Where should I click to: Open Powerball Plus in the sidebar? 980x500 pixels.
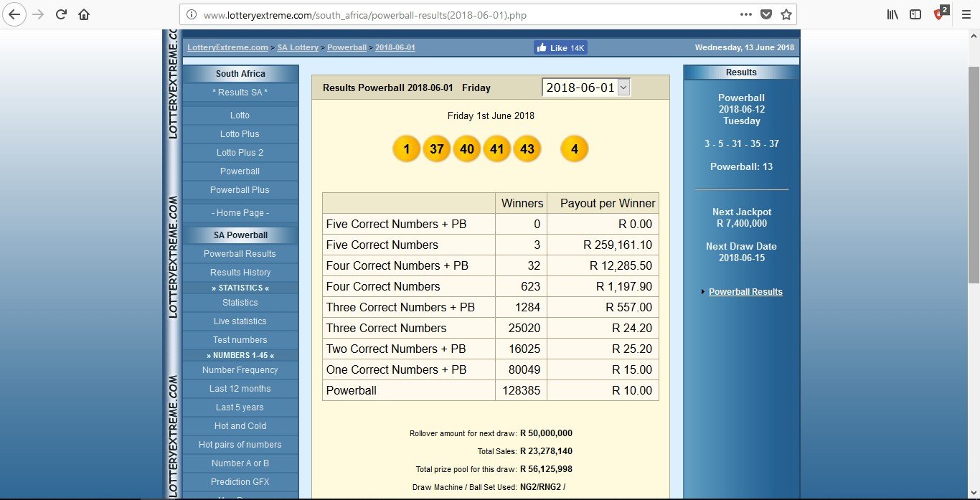click(x=240, y=190)
